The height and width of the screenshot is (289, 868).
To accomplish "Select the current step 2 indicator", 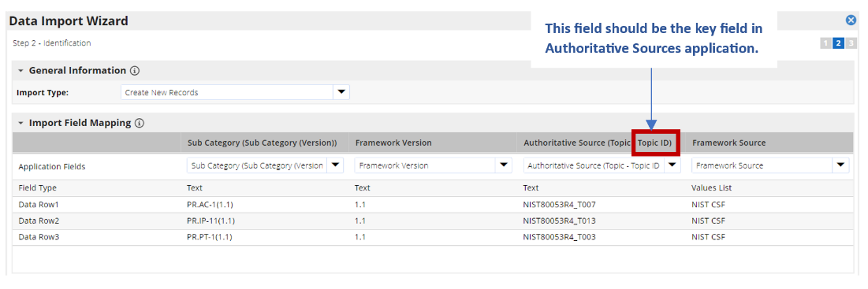I will tap(838, 43).
